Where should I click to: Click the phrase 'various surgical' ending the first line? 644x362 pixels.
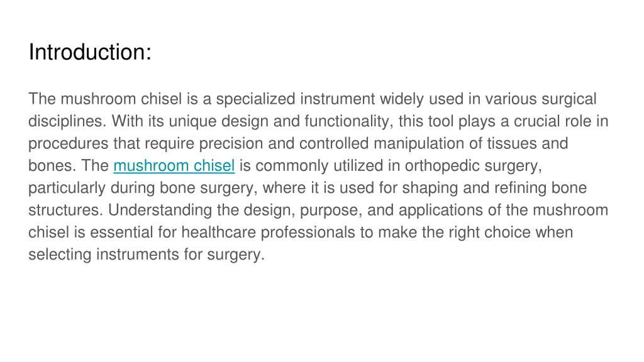tap(540, 99)
